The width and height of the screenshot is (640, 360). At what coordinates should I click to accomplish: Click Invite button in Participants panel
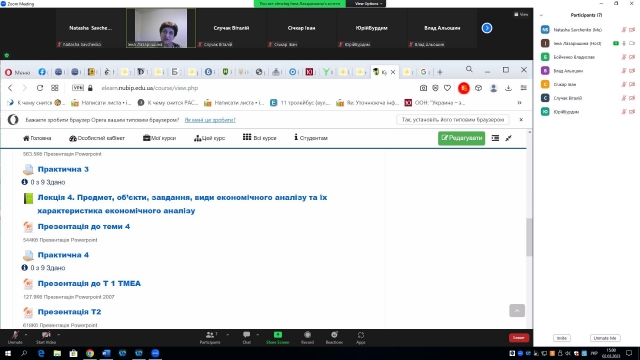pyautogui.click(x=562, y=338)
